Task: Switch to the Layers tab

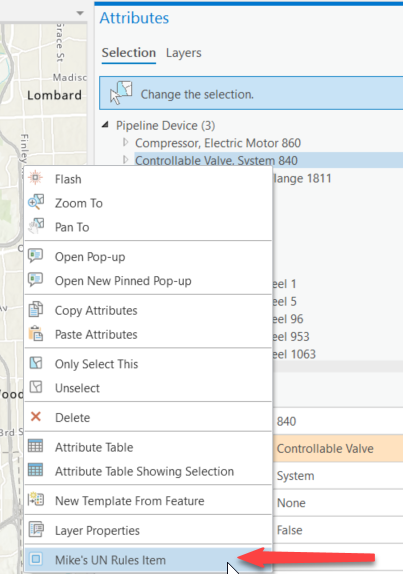Action: (183, 53)
